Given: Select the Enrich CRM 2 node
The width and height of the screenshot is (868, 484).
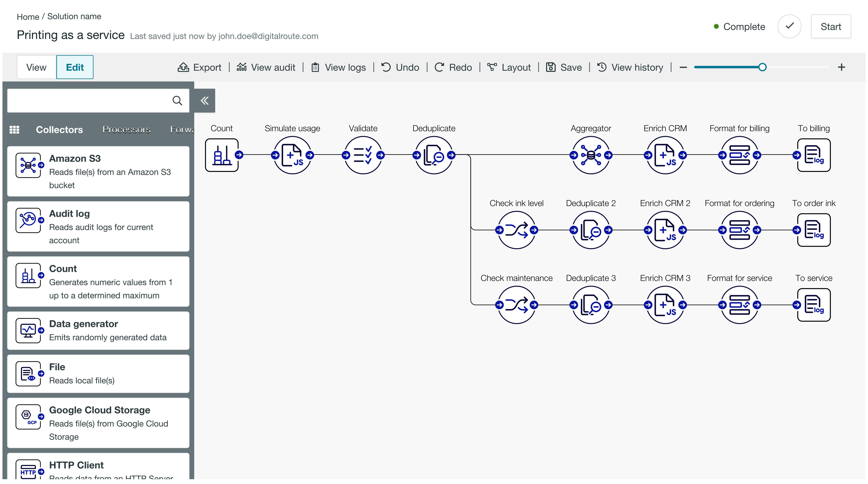Looking at the screenshot, I should point(665,230).
